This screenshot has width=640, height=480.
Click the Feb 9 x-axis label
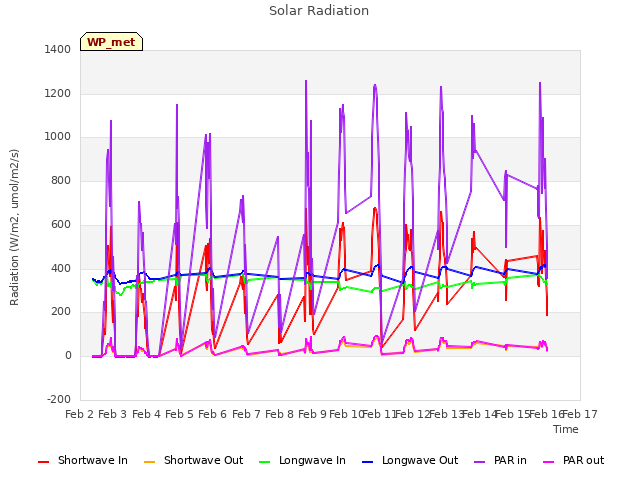312,415
